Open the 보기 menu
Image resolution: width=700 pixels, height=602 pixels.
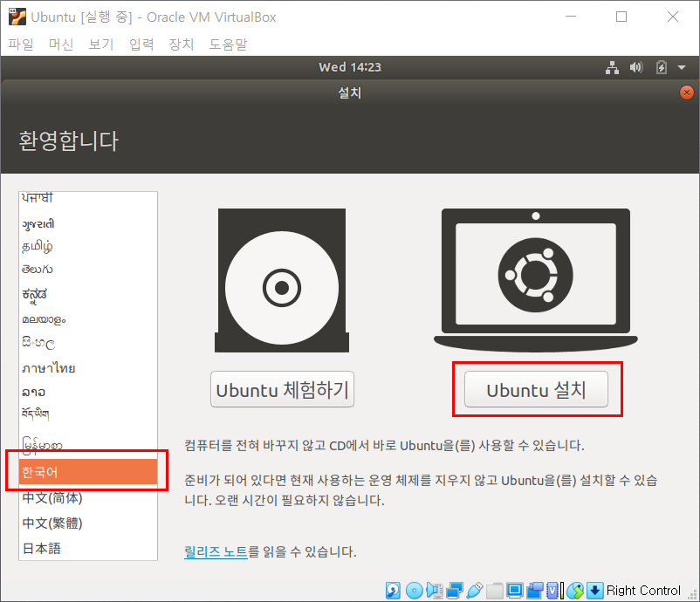(101, 44)
